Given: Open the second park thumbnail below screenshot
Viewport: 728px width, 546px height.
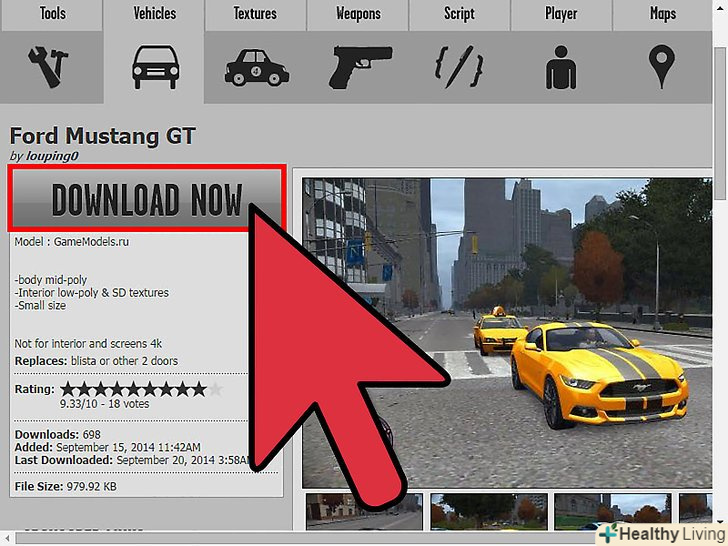Looking at the screenshot, I should click(x=489, y=512).
